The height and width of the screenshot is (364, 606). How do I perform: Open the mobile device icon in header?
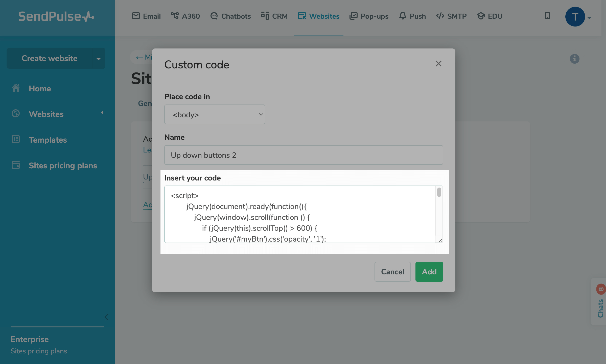(x=547, y=16)
